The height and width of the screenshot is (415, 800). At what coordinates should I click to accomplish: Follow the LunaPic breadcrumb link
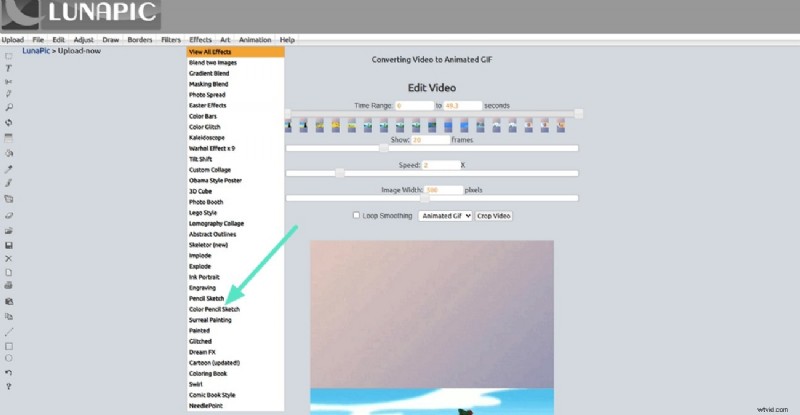[36, 50]
